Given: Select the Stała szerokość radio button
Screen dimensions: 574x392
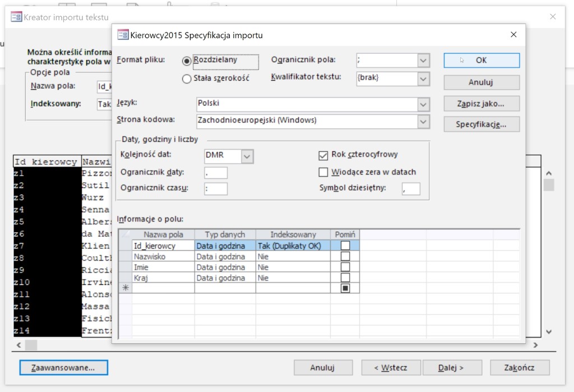Looking at the screenshot, I should (x=187, y=79).
